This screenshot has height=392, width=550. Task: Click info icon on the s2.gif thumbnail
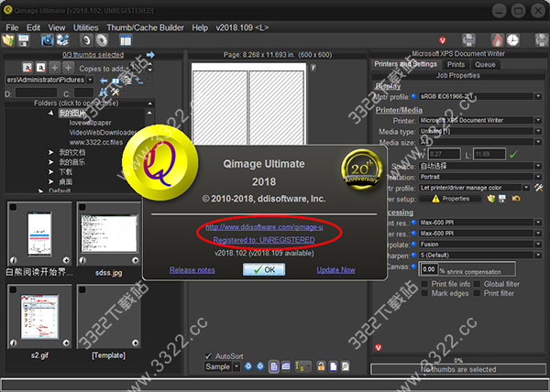pos(13,343)
